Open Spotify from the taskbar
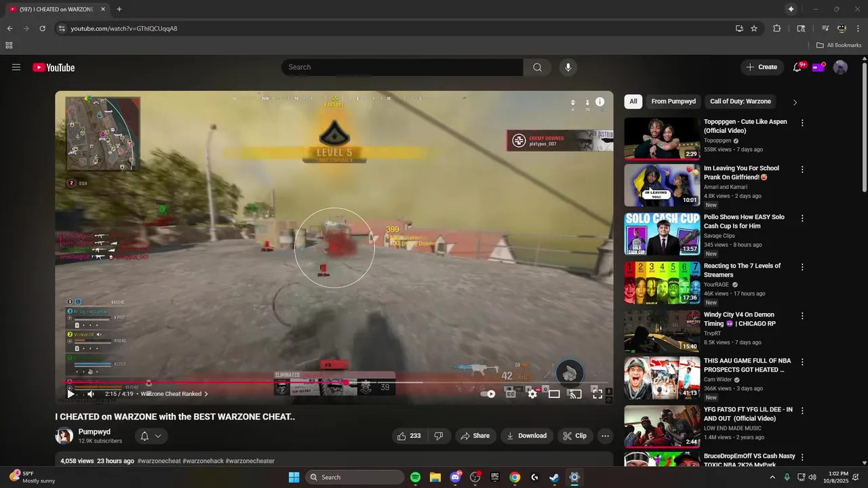The height and width of the screenshot is (488, 868). tap(416, 477)
